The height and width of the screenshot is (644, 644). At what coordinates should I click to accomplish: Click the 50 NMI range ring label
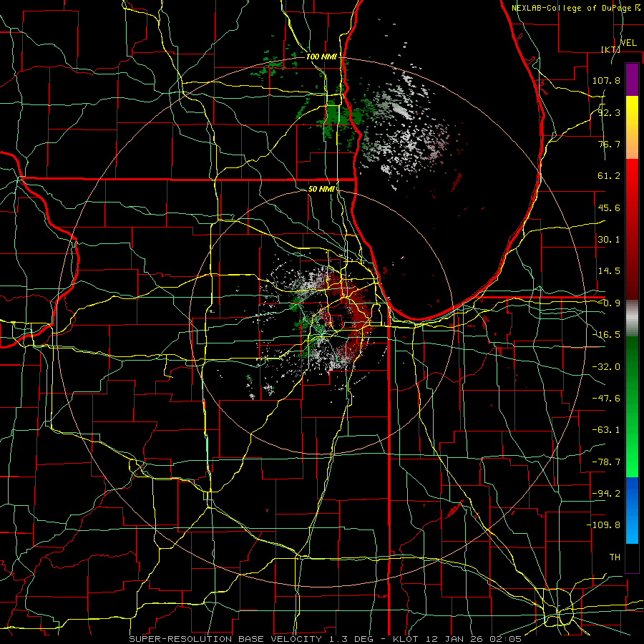[x=321, y=189]
